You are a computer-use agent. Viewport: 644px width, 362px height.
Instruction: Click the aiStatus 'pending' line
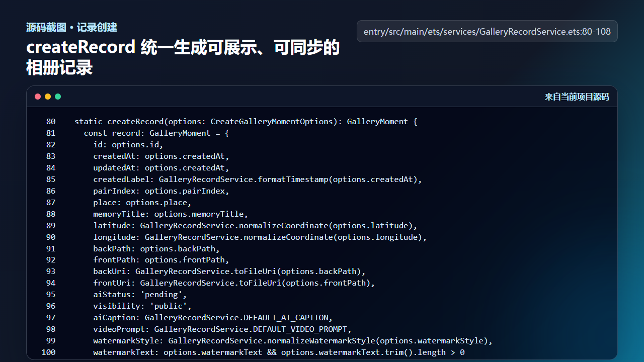[140, 295]
